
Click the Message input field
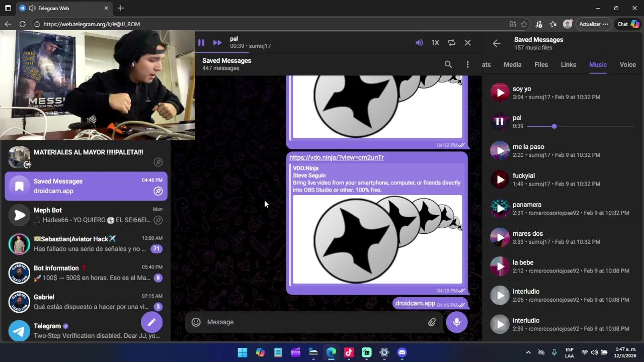click(x=314, y=322)
